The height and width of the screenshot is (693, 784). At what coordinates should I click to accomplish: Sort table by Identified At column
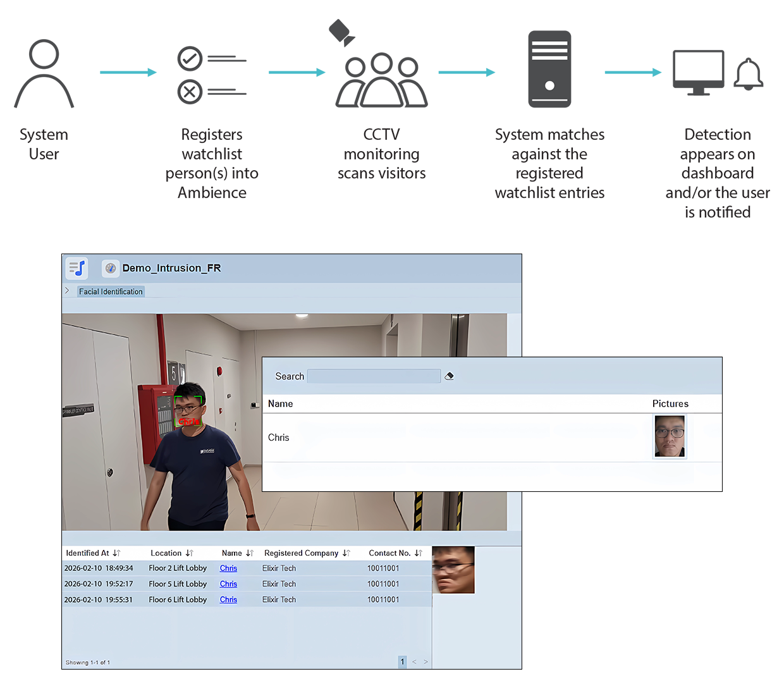tap(116, 553)
